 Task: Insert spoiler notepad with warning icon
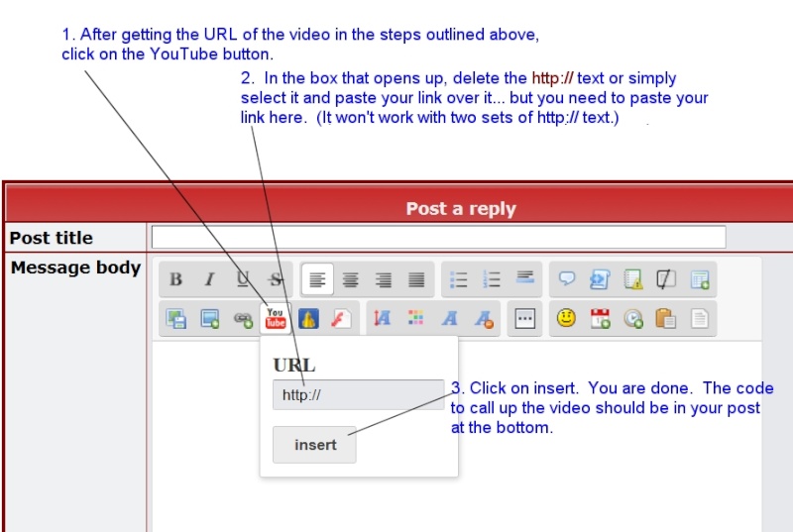(633, 279)
